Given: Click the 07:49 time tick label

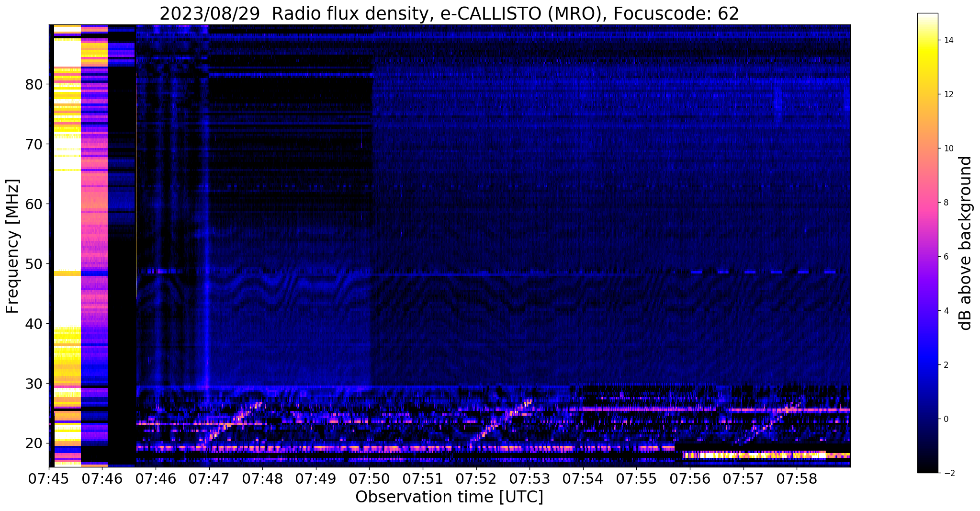Looking at the screenshot, I should [315, 478].
